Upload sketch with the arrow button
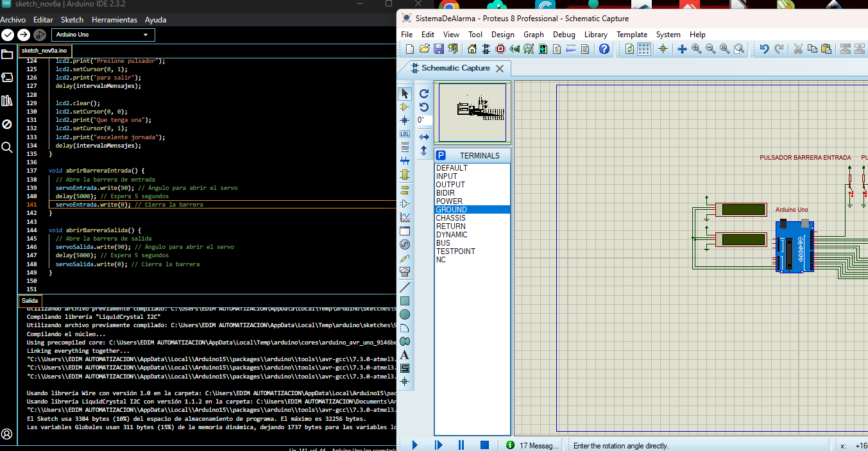 [x=24, y=35]
